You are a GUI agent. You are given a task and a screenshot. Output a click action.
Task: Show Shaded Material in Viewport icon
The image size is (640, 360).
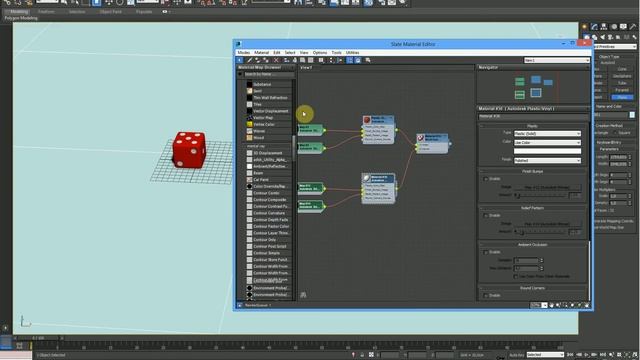pyautogui.click(x=302, y=60)
